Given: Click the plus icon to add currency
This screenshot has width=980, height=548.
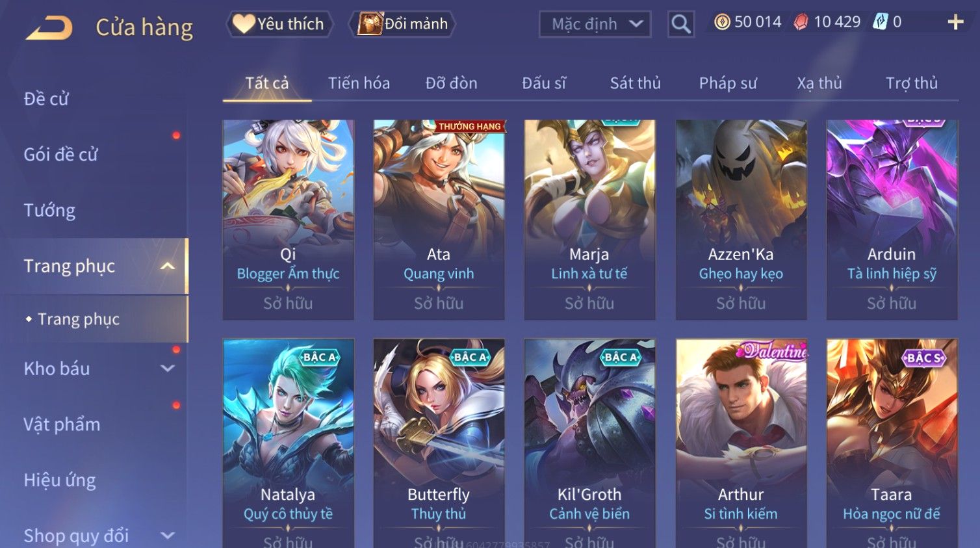Looking at the screenshot, I should click(x=955, y=22).
